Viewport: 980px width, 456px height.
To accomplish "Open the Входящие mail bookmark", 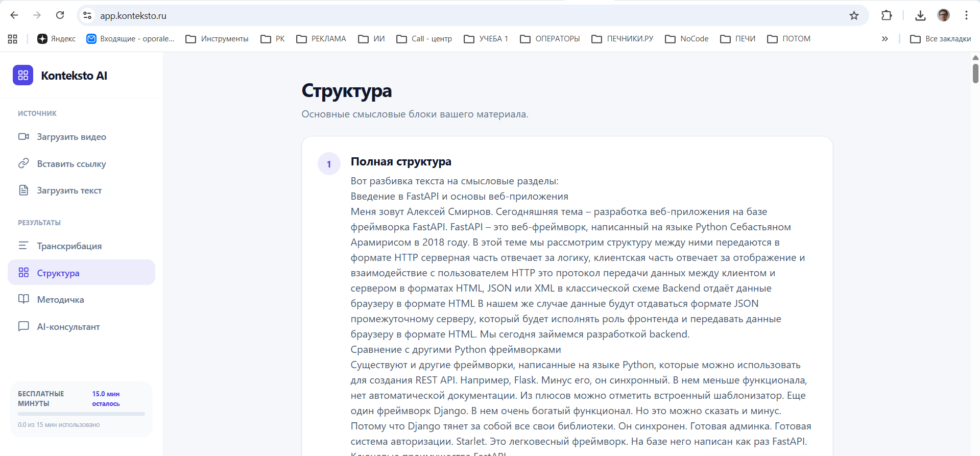I will (131, 39).
